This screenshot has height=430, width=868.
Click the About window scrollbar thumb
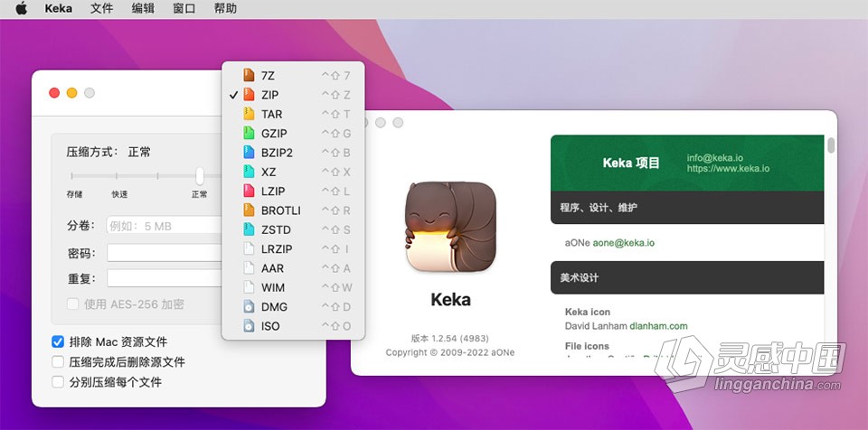830,145
